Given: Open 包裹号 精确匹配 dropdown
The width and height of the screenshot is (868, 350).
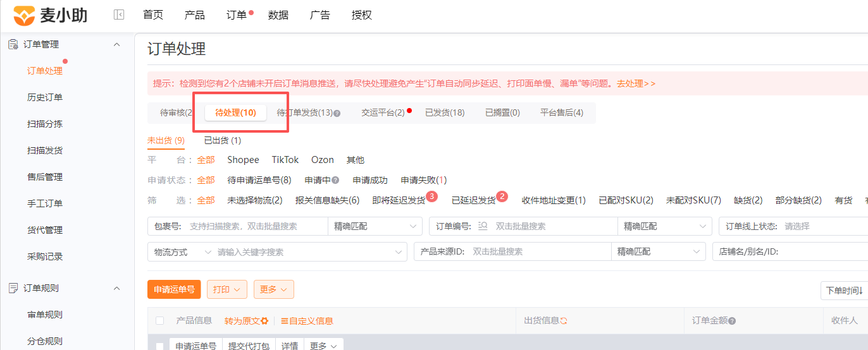Looking at the screenshot, I should click(x=375, y=226).
